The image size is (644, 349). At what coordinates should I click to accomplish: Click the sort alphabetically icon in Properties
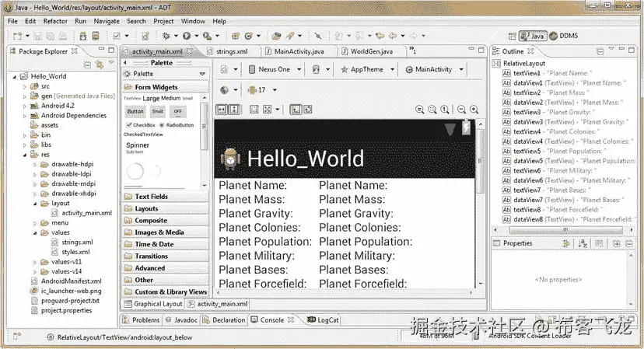583,243
